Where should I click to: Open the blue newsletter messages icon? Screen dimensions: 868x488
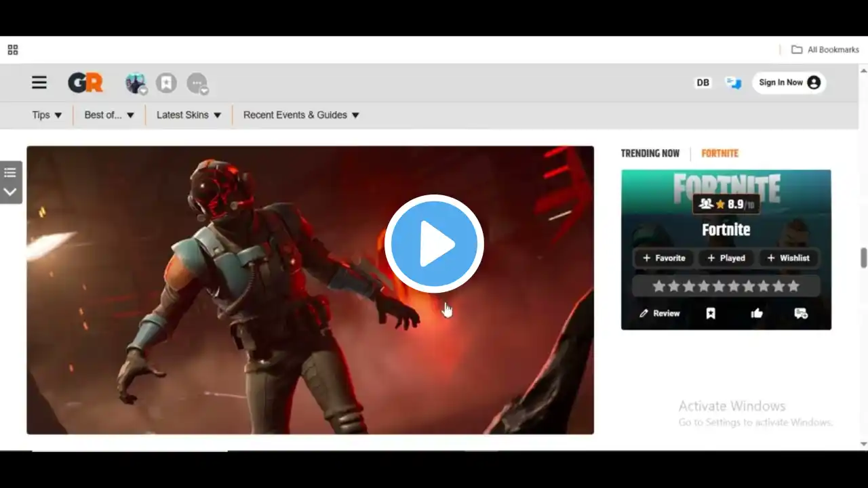coord(733,83)
